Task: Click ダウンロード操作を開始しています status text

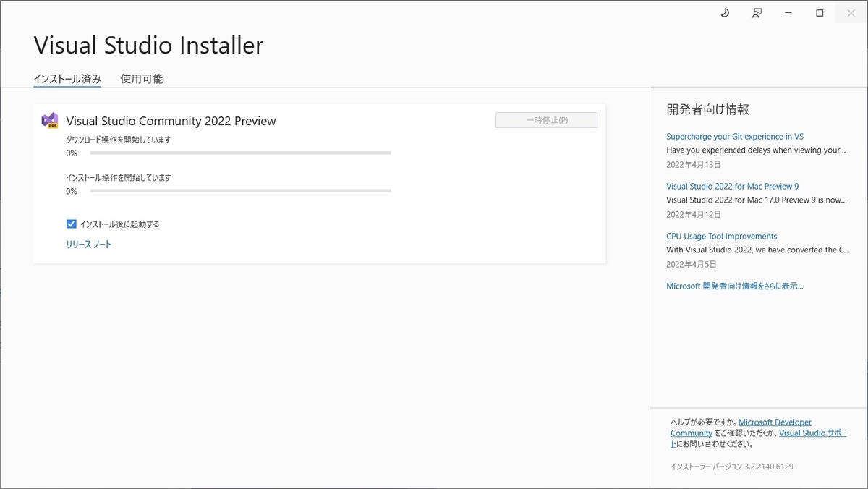Action: pyautogui.click(x=118, y=140)
